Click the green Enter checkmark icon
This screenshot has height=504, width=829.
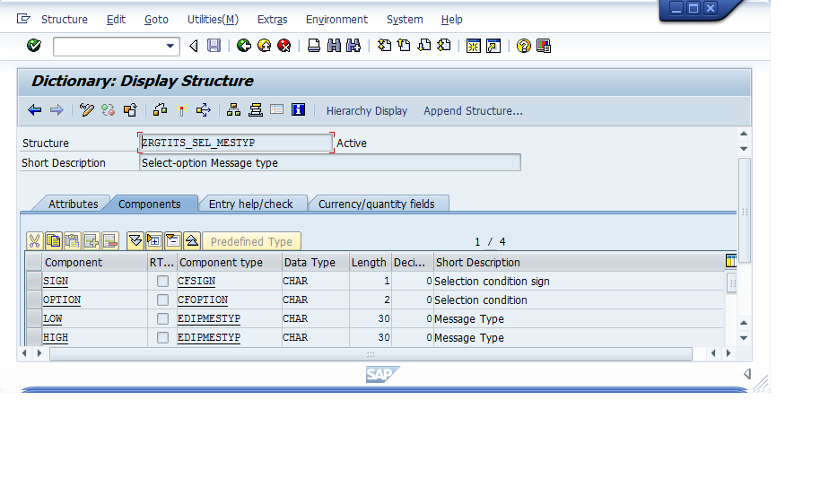[x=34, y=46]
